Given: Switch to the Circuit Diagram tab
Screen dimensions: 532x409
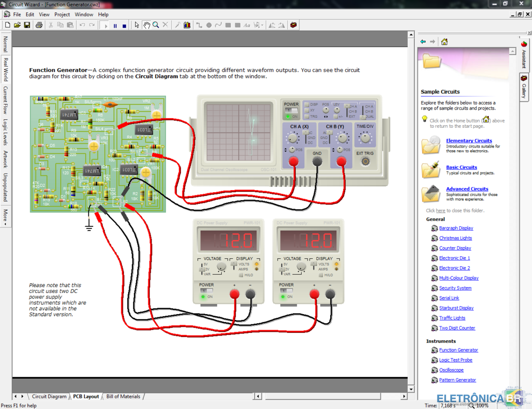Looking at the screenshot, I should click(x=48, y=396).
